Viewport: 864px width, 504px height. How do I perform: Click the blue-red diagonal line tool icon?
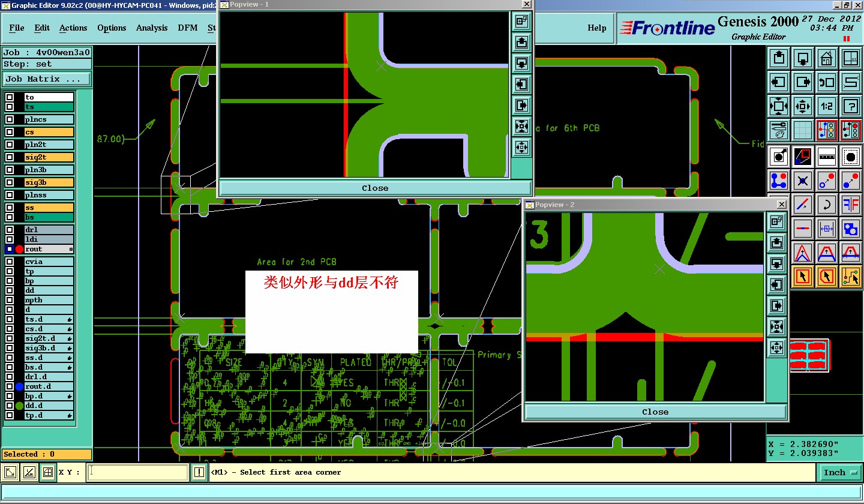tap(803, 205)
